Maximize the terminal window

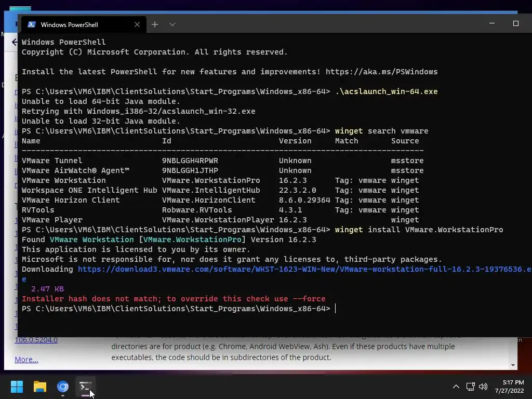point(516,23)
